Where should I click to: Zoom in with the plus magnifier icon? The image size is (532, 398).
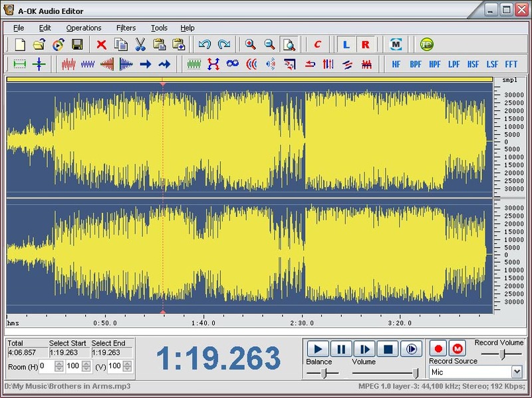click(251, 45)
